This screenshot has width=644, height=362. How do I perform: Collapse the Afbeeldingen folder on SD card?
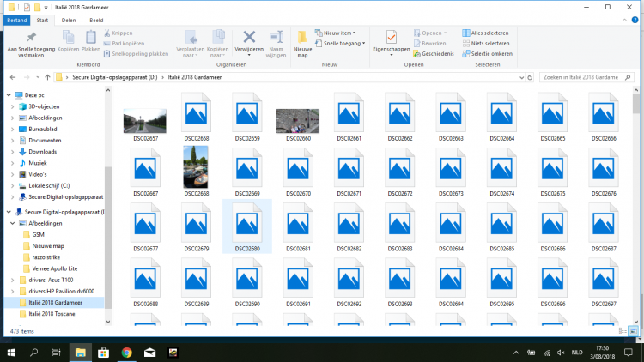coord(12,222)
